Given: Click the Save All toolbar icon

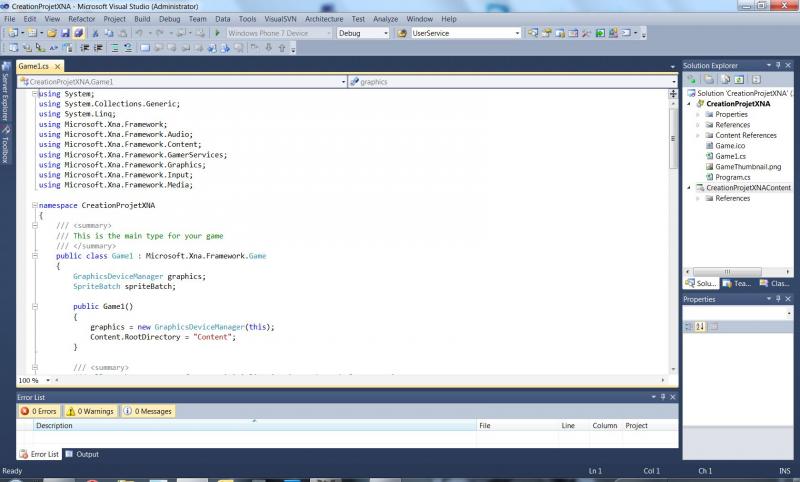Looking at the screenshot, I should [x=78, y=33].
